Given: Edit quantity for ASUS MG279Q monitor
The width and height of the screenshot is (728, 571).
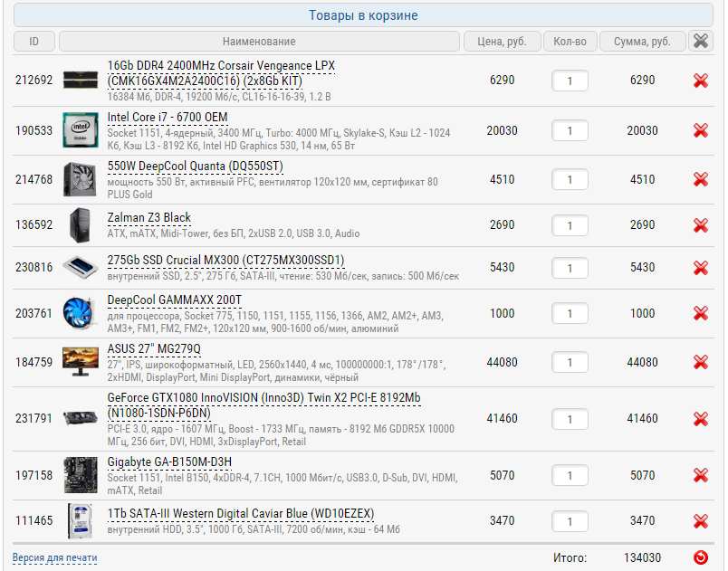Looking at the screenshot, I should point(570,363).
